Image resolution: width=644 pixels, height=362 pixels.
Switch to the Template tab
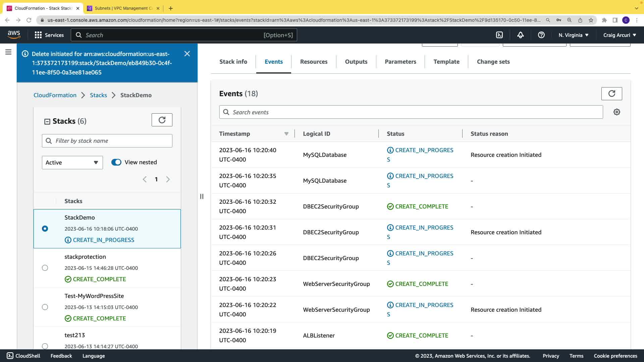[446, 62]
